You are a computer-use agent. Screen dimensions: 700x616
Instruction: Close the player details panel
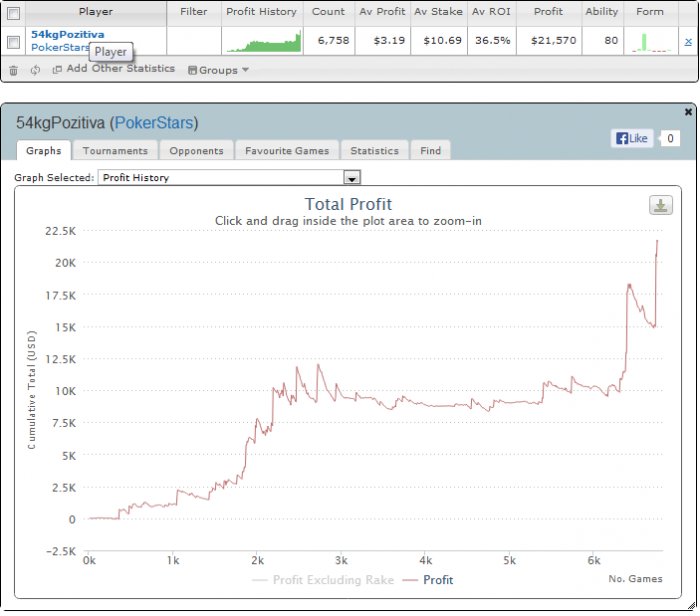pyautogui.click(x=688, y=112)
